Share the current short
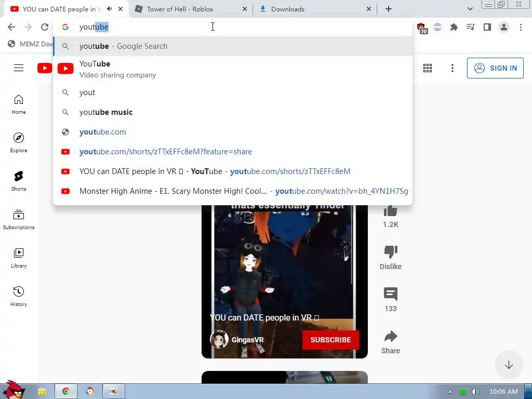Image resolution: width=532 pixels, height=399 pixels. [x=391, y=336]
